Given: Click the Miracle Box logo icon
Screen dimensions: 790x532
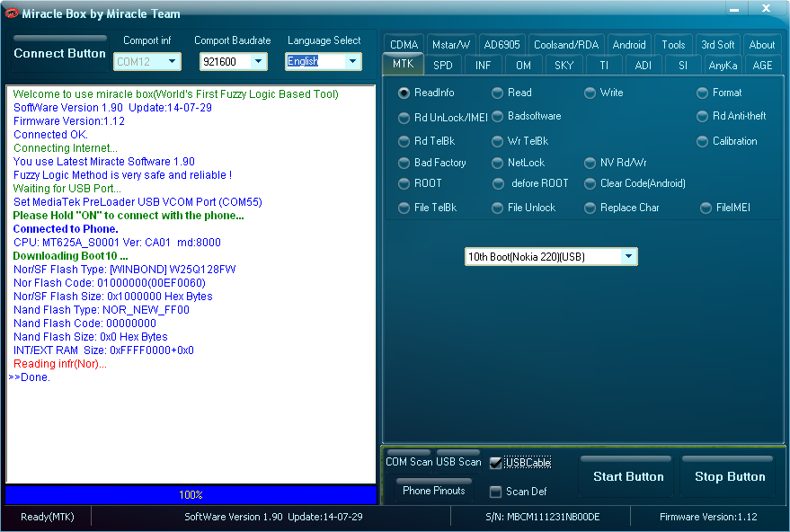Looking at the screenshot, I should tap(11, 13).
